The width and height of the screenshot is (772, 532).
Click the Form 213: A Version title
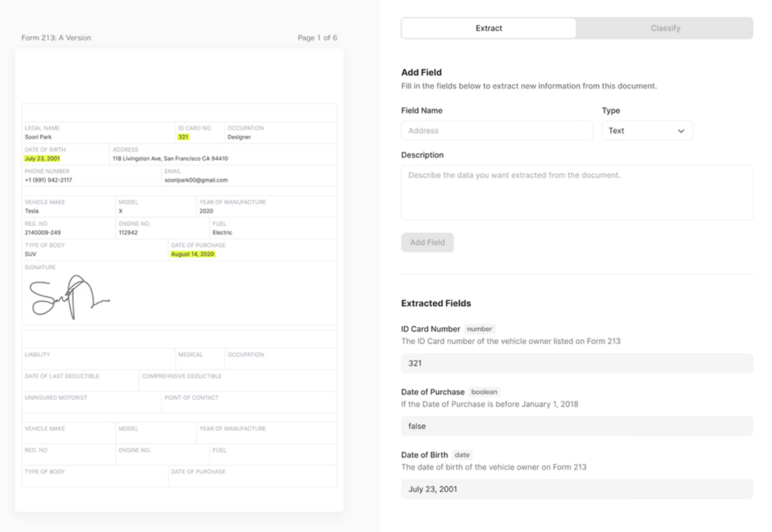[56, 38]
